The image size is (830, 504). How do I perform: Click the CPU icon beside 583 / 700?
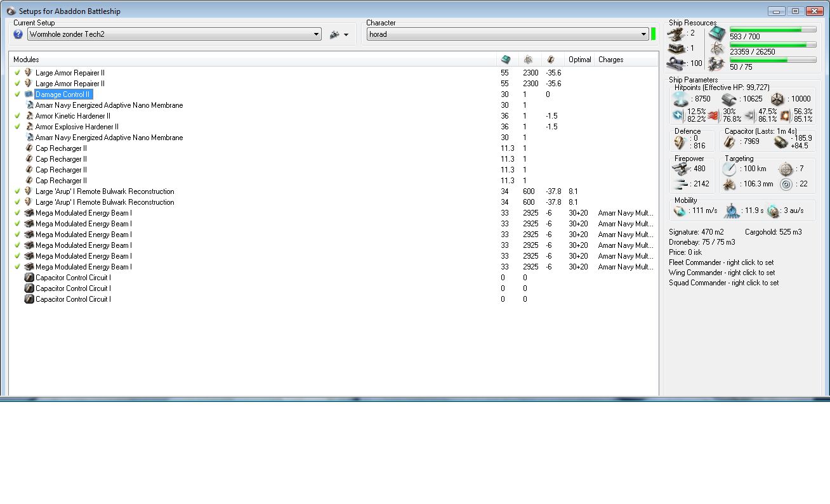pos(717,34)
